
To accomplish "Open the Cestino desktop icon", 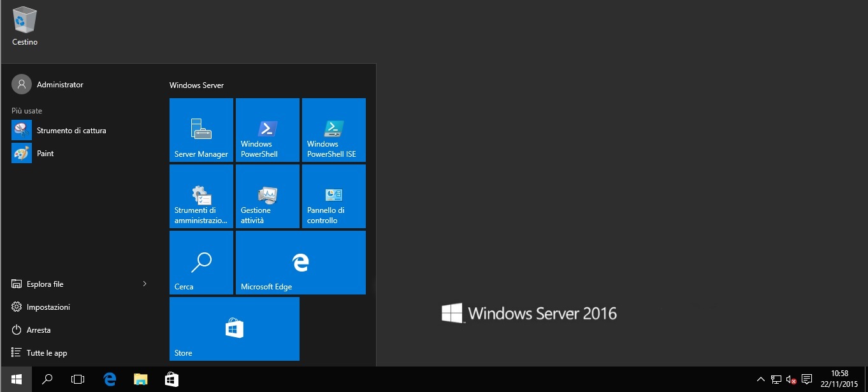I will click(25, 27).
